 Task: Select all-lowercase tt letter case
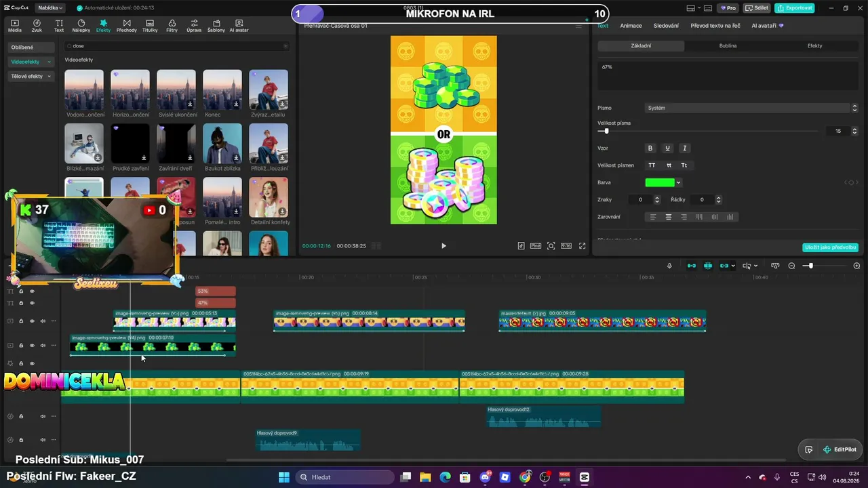669,165
